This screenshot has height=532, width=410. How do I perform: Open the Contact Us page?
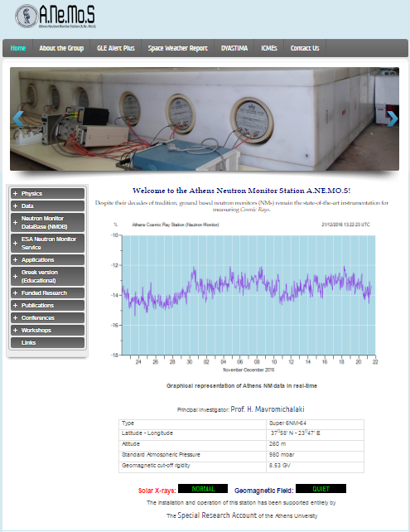click(x=305, y=48)
